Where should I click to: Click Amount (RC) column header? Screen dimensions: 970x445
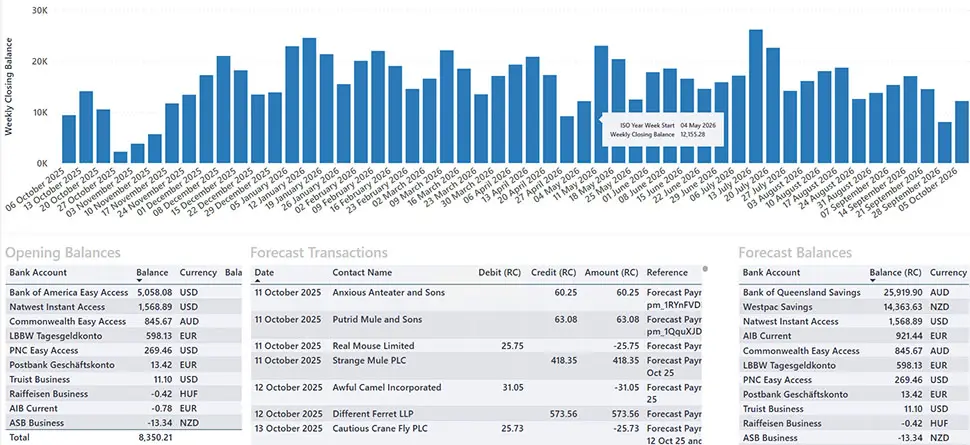[x=612, y=272]
